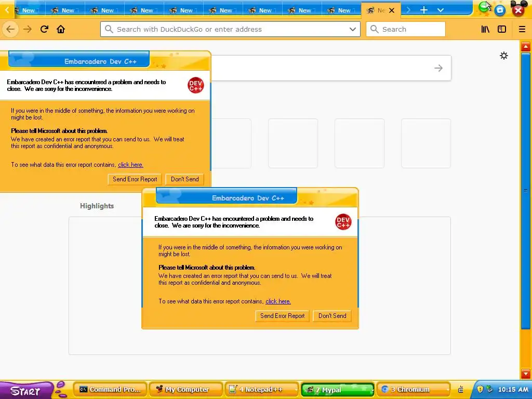Follow the click here link in rear dialog
Screen dimensions: 532x399
[130, 165]
